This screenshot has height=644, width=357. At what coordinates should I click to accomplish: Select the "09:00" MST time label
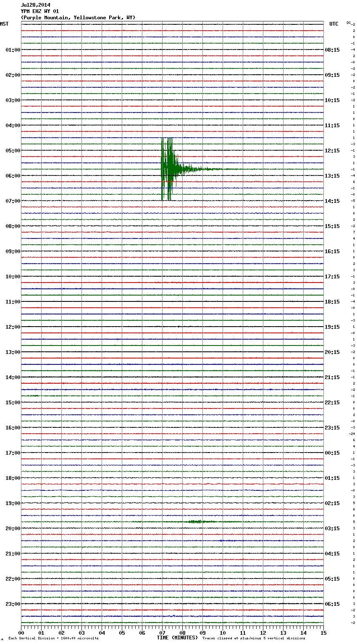pyautogui.click(x=13, y=251)
